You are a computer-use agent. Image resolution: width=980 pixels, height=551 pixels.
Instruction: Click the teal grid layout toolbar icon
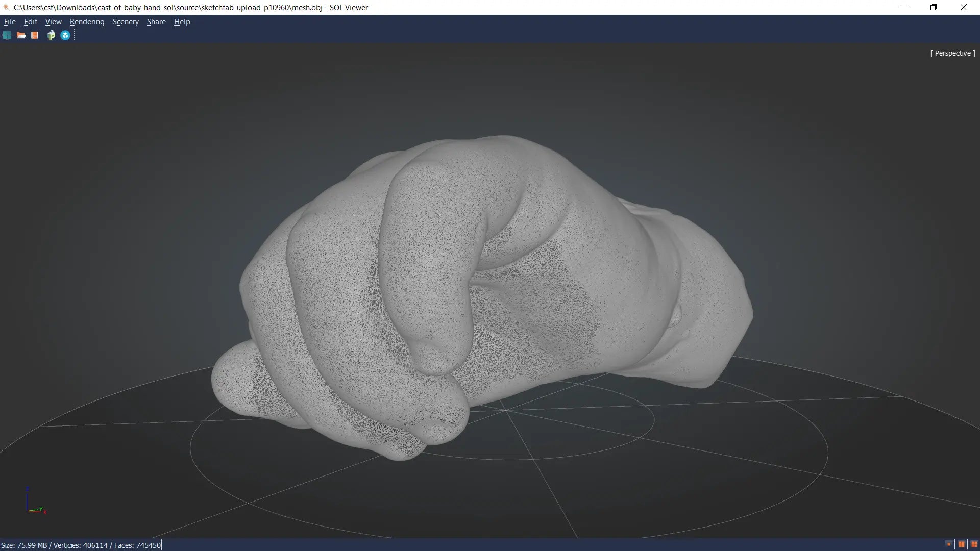7,35
